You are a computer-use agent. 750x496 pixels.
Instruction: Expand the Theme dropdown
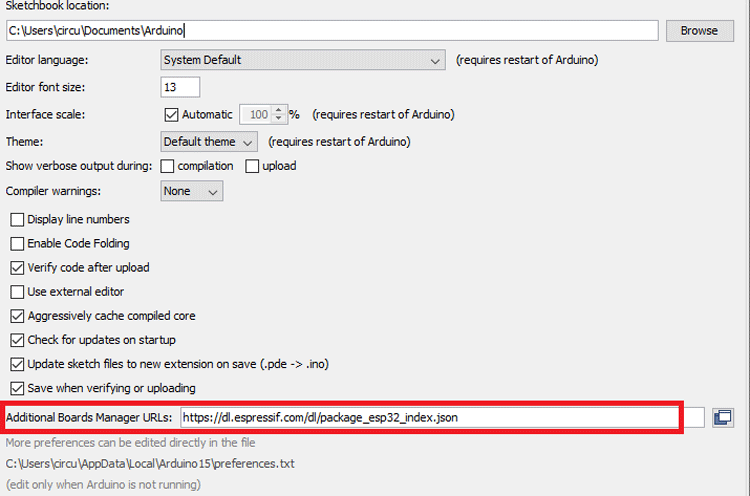pos(209,141)
